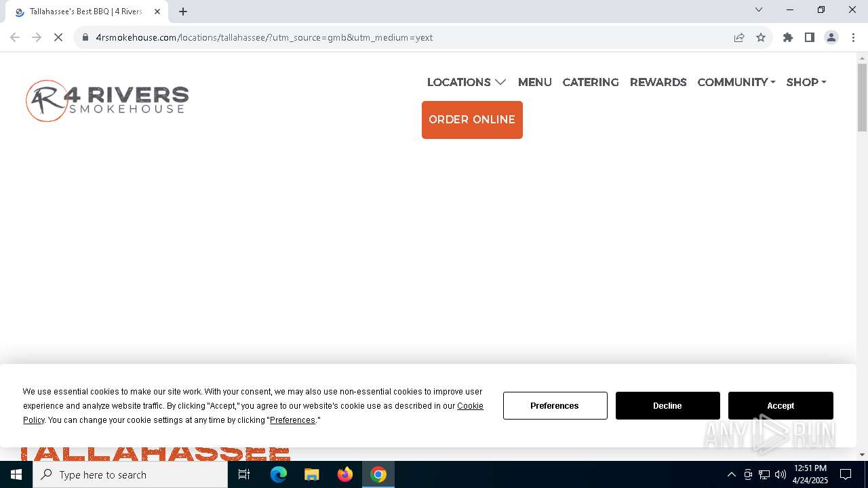
Task: Open Task View on taskbar
Action: click(x=244, y=474)
